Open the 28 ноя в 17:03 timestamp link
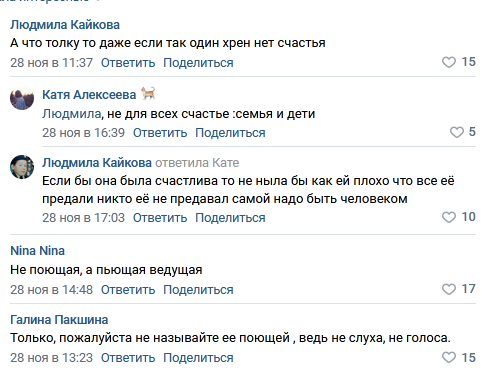The width and height of the screenshot is (493, 371). (x=83, y=218)
